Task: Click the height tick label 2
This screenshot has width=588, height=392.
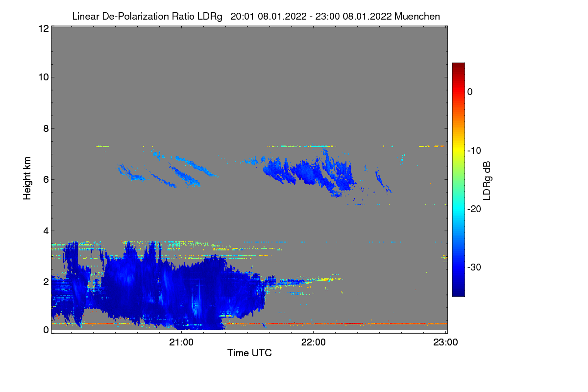Action: [45, 281]
